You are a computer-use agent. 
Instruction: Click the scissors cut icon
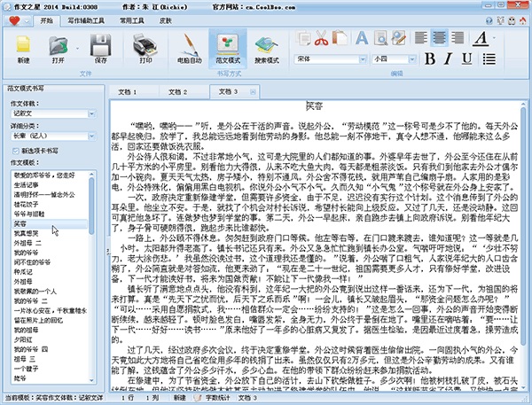pos(320,37)
